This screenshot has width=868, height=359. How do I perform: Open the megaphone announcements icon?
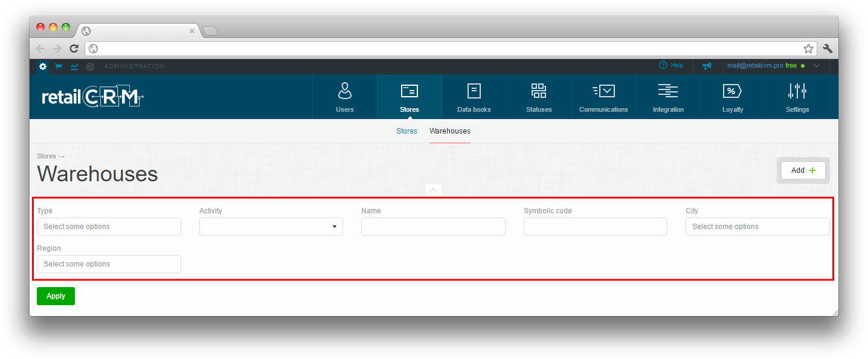pos(707,66)
